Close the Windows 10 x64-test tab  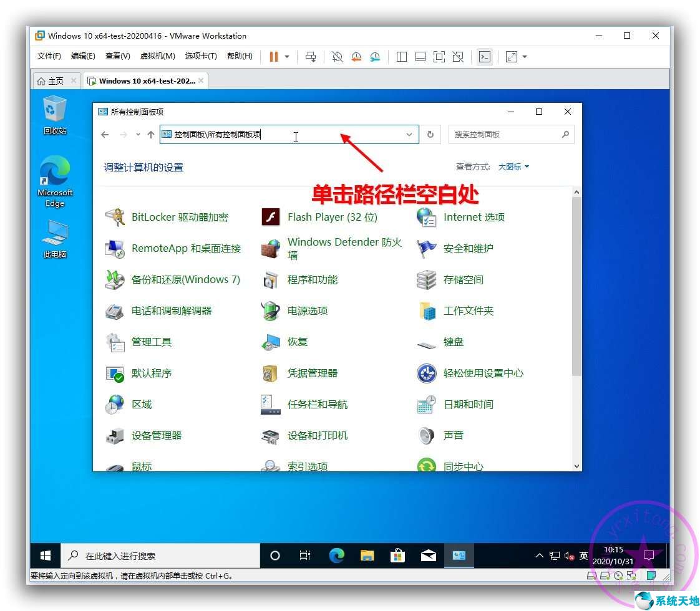click(x=201, y=80)
